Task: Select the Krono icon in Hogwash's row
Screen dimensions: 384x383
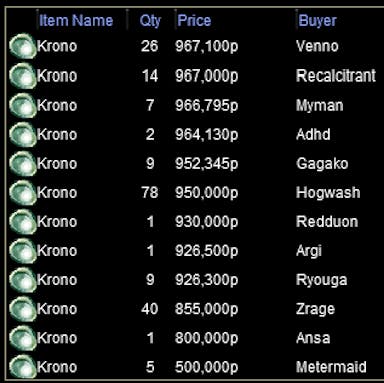Action: (23, 193)
